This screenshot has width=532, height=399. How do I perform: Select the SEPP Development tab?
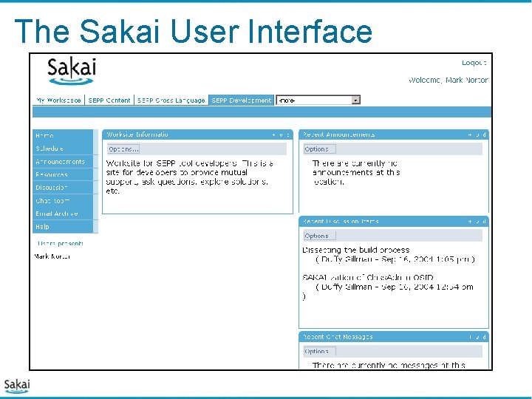pyautogui.click(x=241, y=100)
